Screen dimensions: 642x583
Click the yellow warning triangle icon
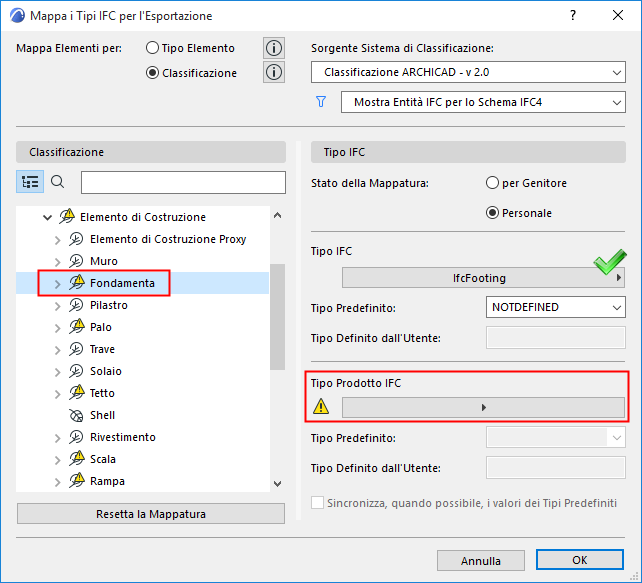click(321, 407)
